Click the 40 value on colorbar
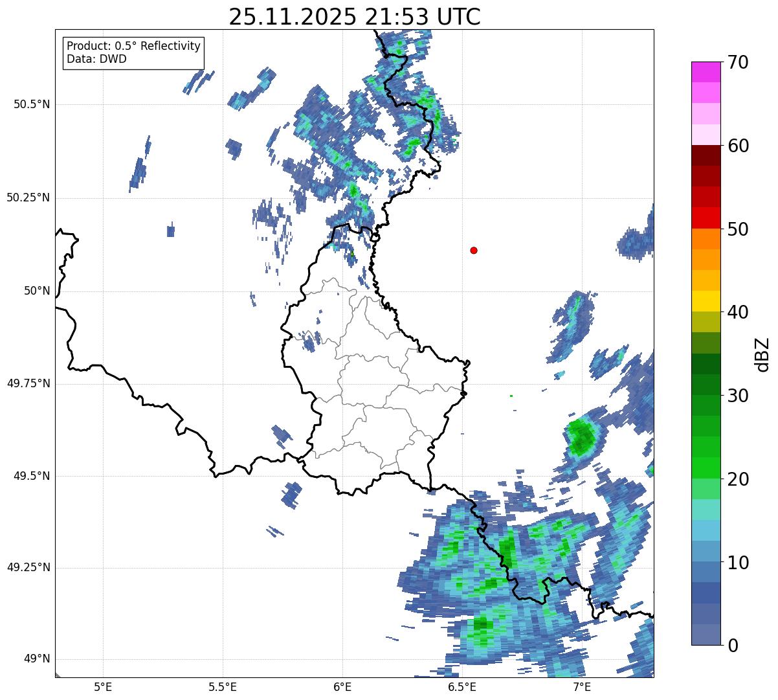 [739, 312]
